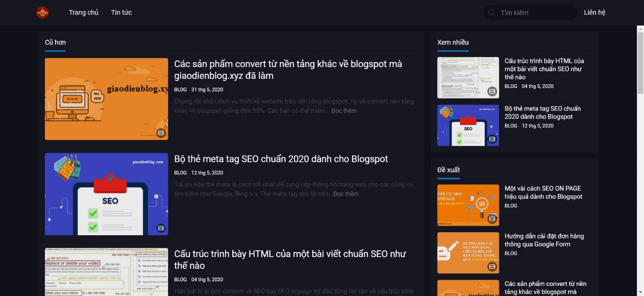
Task: Select the Cũ hơn section tab
Action: 55,42
